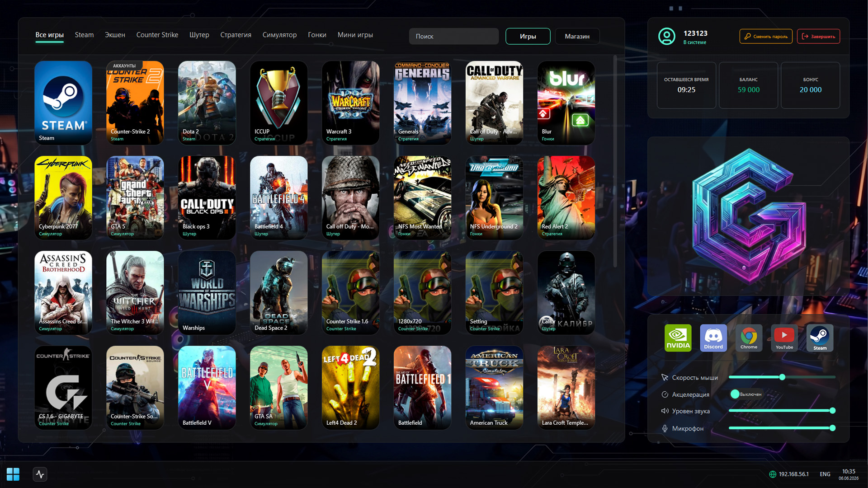Viewport: 868px width, 488px height.
Task: Click the activity monitor icon in taskbar
Action: 40,474
